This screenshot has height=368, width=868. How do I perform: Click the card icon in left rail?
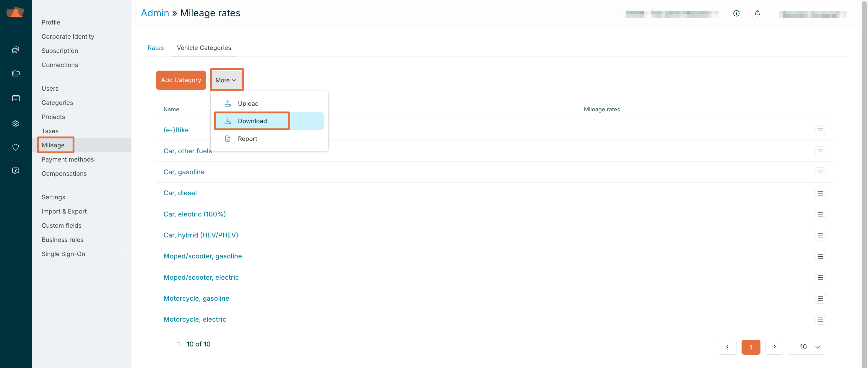pos(15,98)
